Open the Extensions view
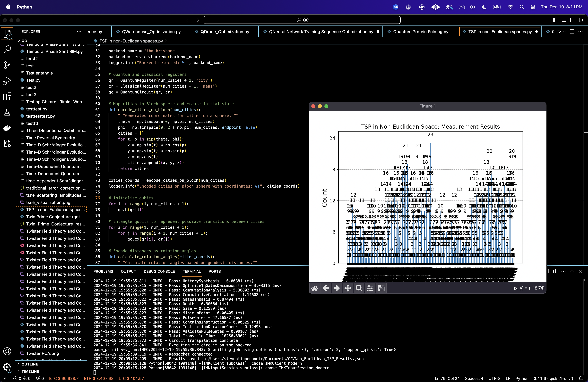This screenshot has width=588, height=382. click(x=7, y=96)
